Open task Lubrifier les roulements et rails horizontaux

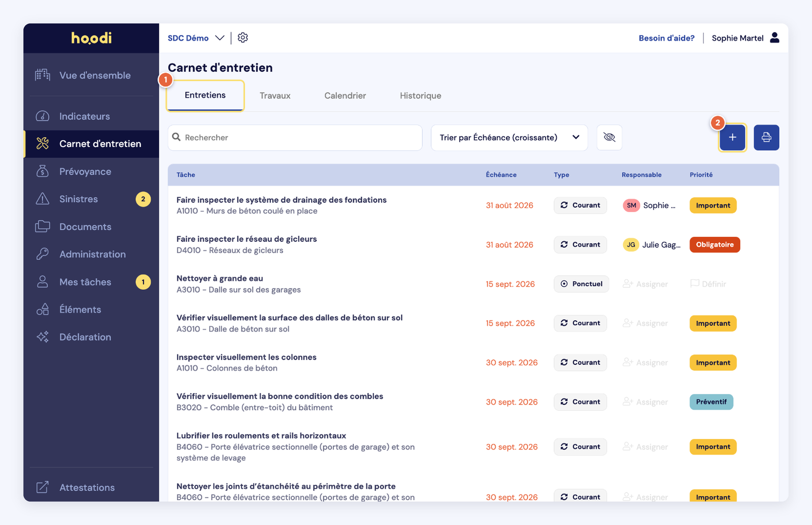pyautogui.click(x=261, y=436)
